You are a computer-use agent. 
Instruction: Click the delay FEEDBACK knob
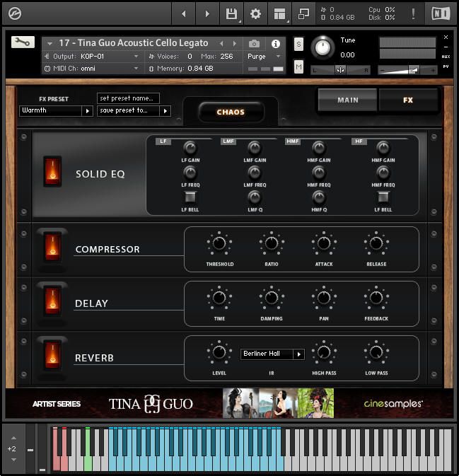click(x=376, y=298)
